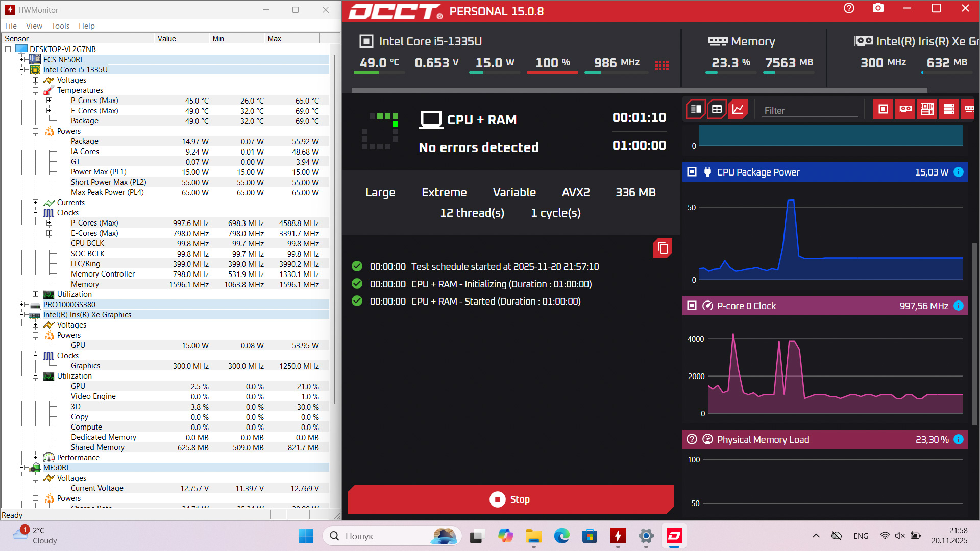Open the weather widget showing Cloudy

(35, 536)
